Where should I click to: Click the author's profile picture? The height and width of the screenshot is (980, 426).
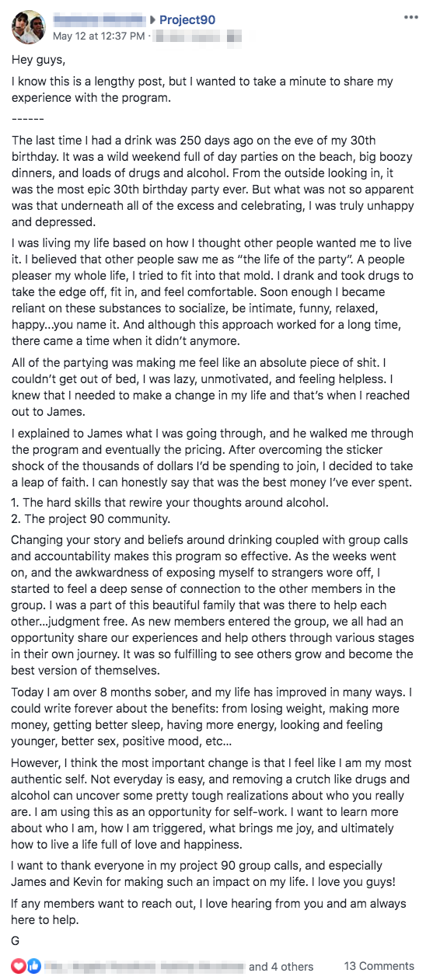tap(28, 27)
